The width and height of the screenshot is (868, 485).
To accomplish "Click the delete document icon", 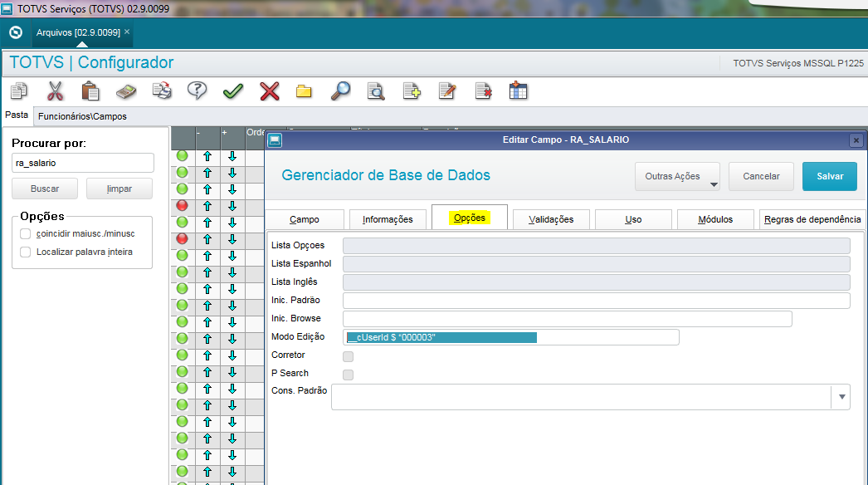I will point(483,91).
